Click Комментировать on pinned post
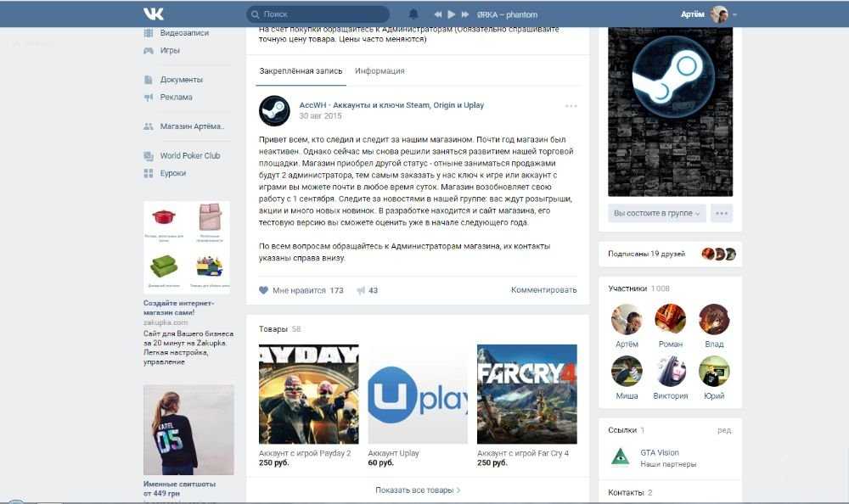 tap(543, 290)
